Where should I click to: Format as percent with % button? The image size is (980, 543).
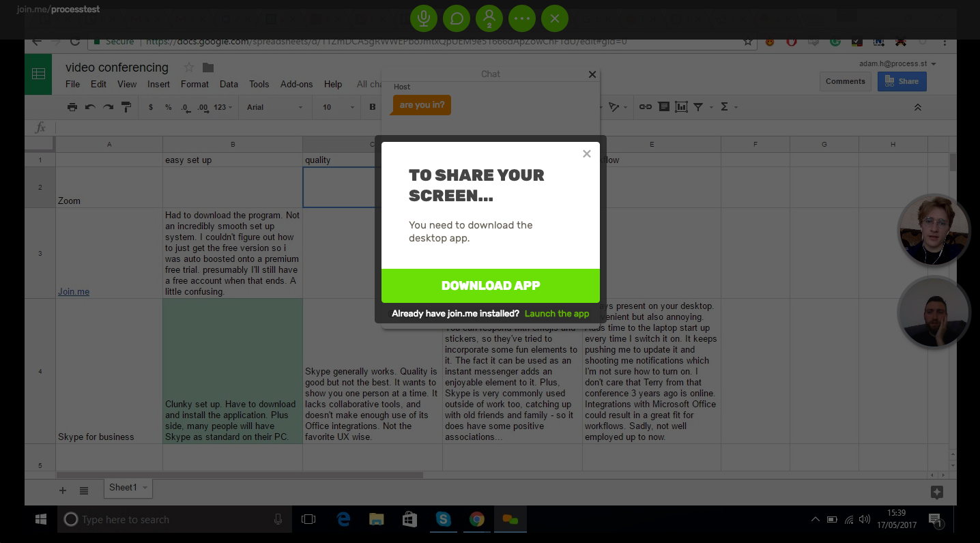[168, 107]
